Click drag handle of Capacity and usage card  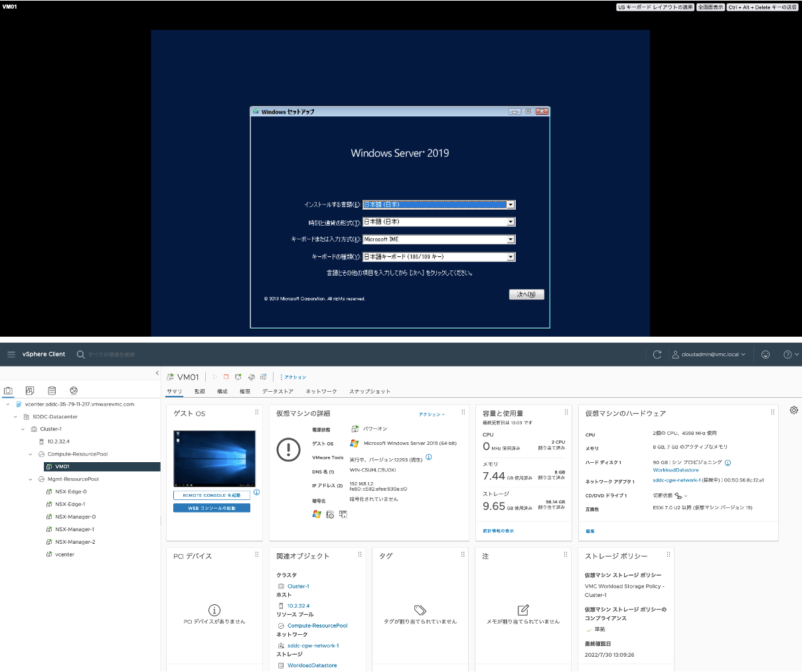566,412
